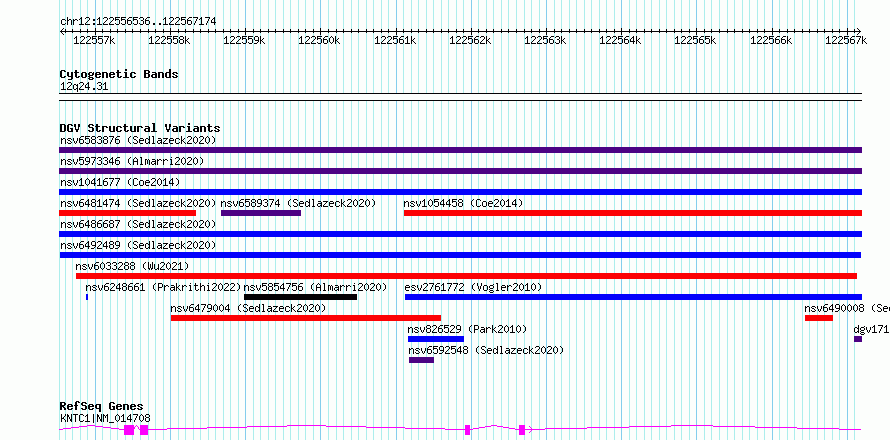Image resolution: width=890 pixels, height=440 pixels.
Task: Click the short red bar under nsv6490008
Action: click(818, 318)
